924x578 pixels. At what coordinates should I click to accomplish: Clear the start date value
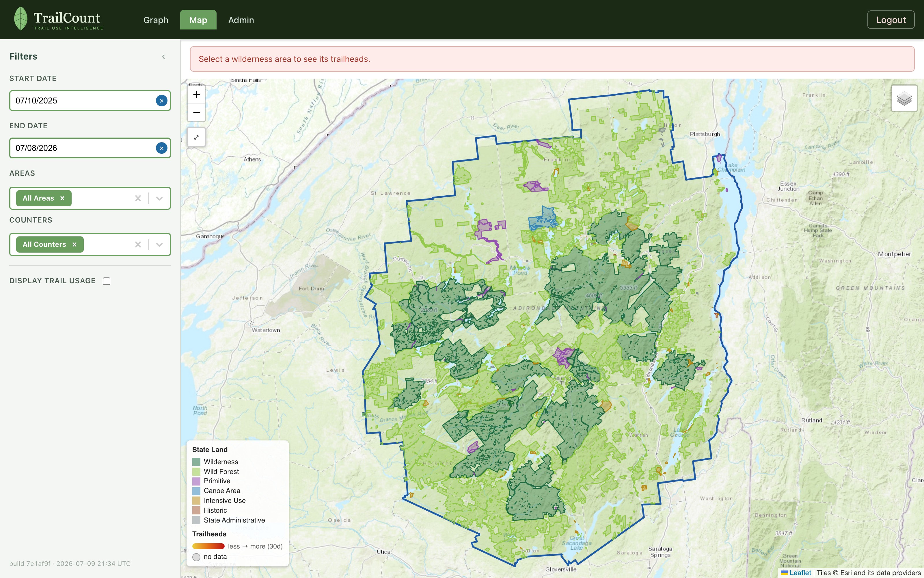coord(161,101)
